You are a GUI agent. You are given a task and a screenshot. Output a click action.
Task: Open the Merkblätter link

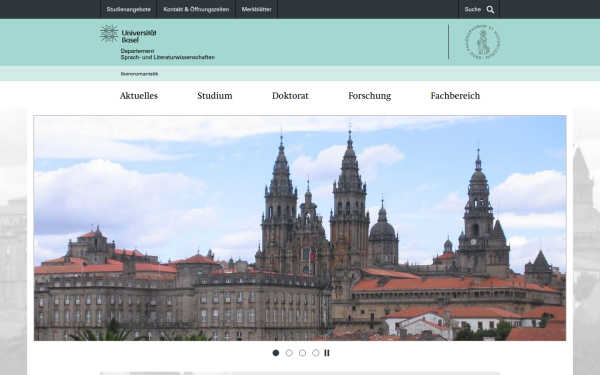click(x=256, y=9)
